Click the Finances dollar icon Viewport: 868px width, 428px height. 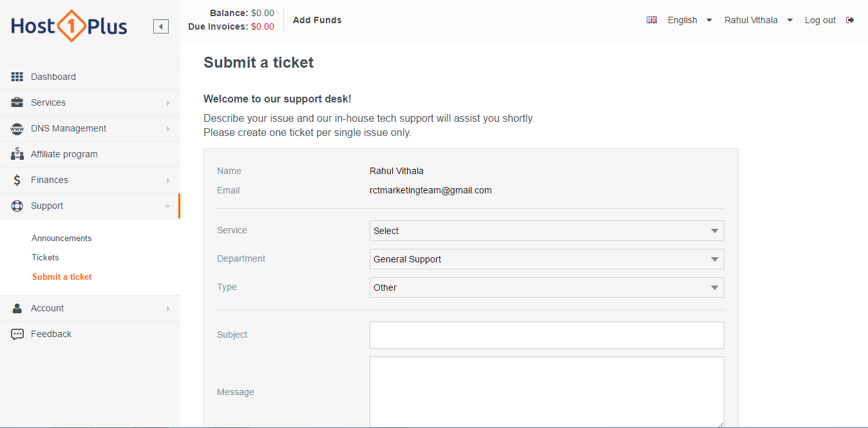pyautogui.click(x=17, y=179)
